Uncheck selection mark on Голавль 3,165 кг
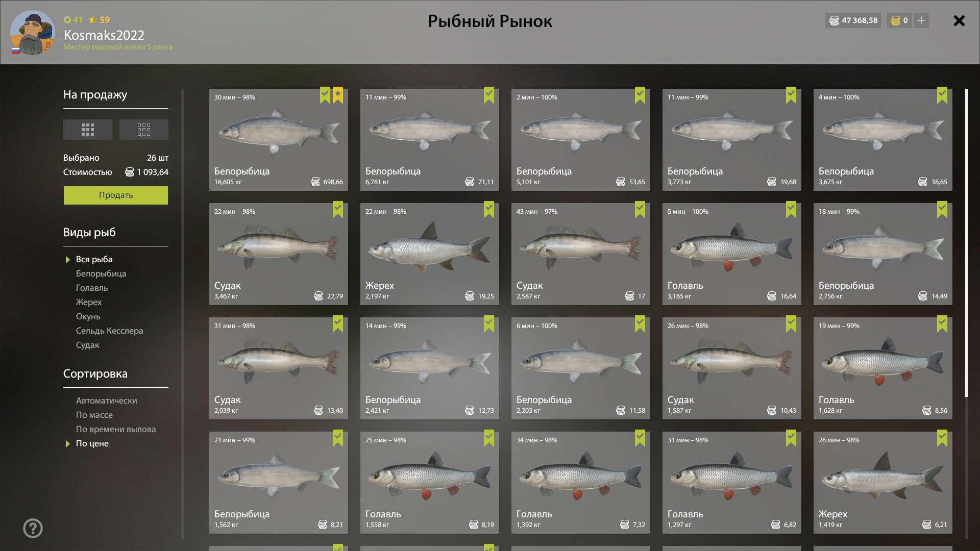 (x=791, y=210)
